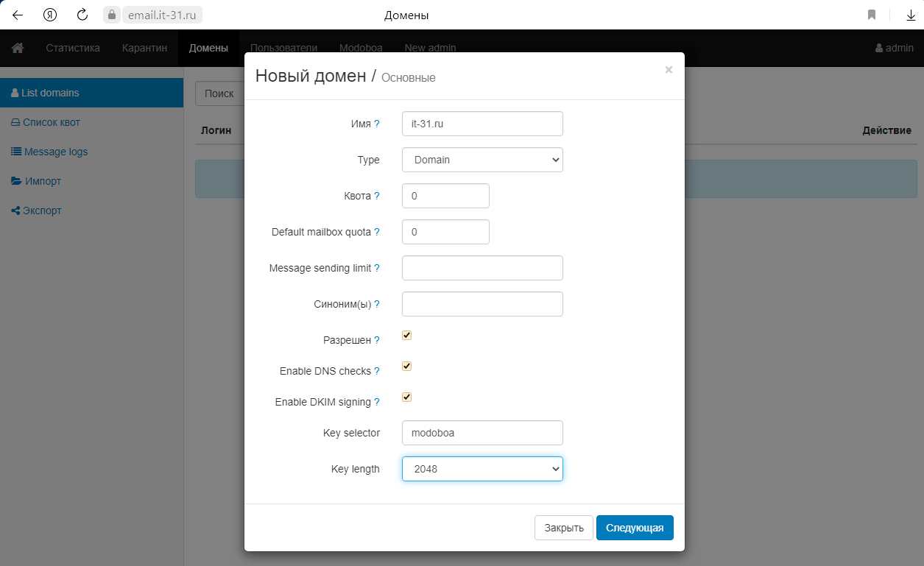Reload the page with refresh icon
This screenshot has height=566, width=924.
point(82,15)
